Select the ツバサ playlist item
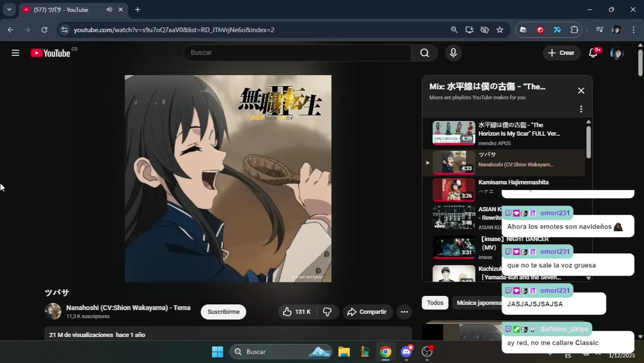 (x=504, y=162)
